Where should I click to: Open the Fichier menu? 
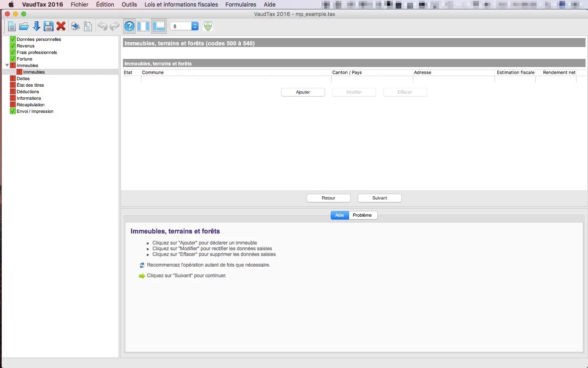point(80,4)
